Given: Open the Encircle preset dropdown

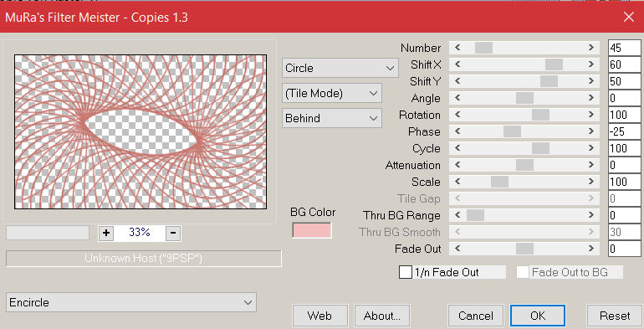Looking at the screenshot, I should 131,302.
